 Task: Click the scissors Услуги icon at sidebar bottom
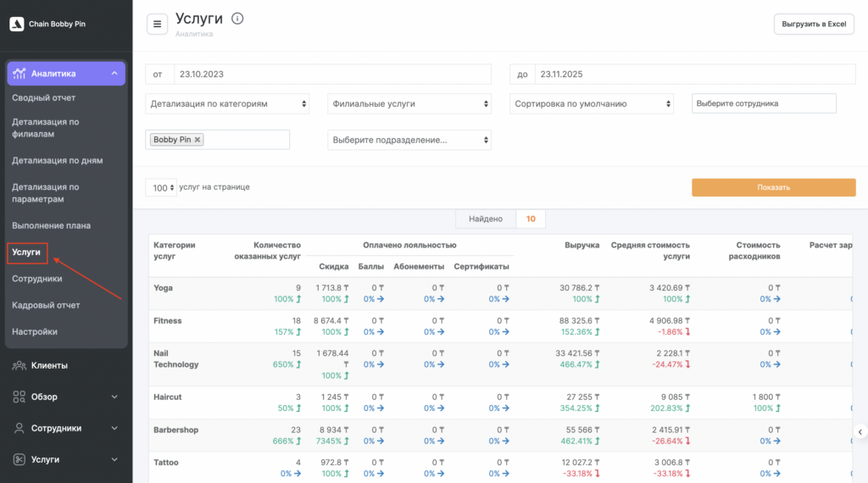coord(19,459)
